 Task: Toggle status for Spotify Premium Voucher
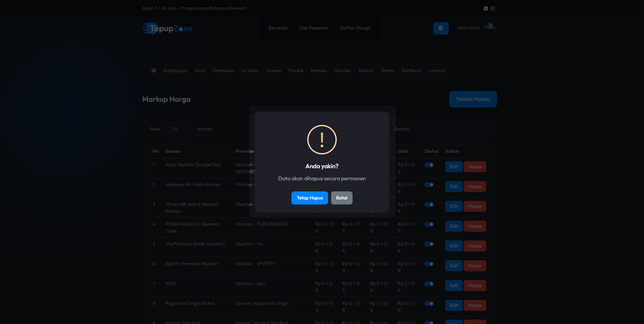pyautogui.click(x=429, y=264)
